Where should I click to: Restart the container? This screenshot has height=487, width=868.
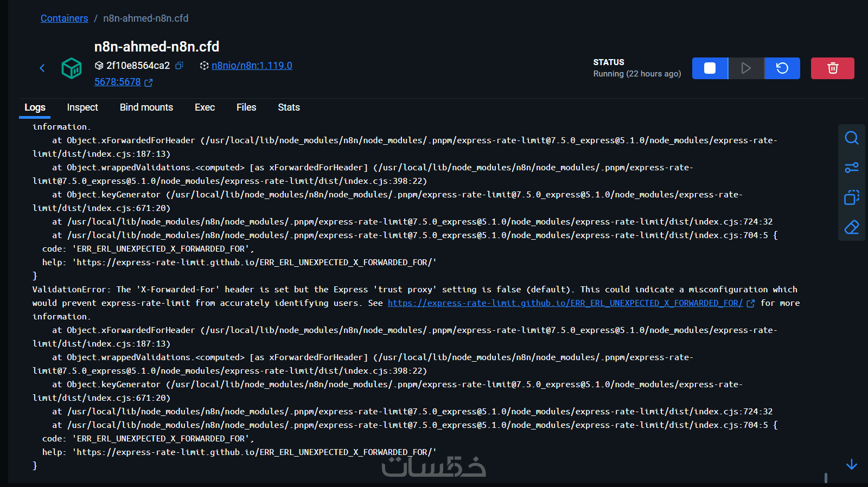[x=782, y=68]
